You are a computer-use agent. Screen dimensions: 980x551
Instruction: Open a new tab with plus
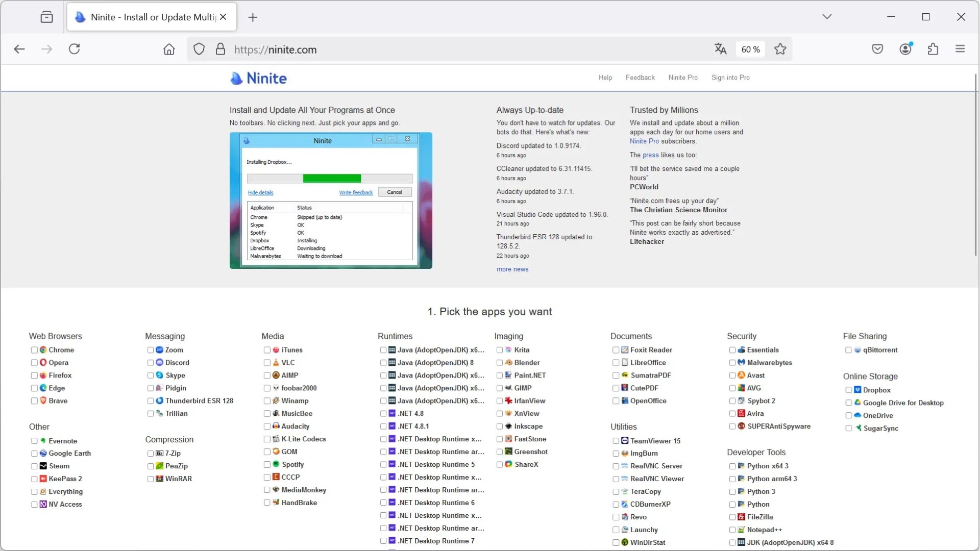pos(253,17)
